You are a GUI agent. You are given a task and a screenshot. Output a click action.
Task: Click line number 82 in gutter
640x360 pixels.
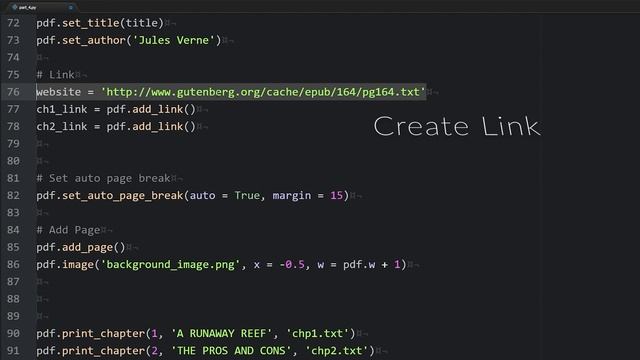tap(13, 196)
